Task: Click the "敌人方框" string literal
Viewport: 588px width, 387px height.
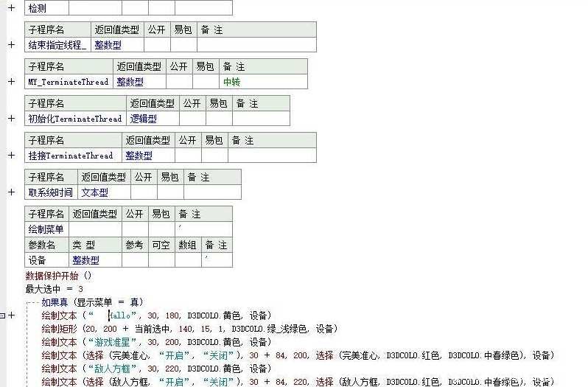Action: [x=112, y=369]
